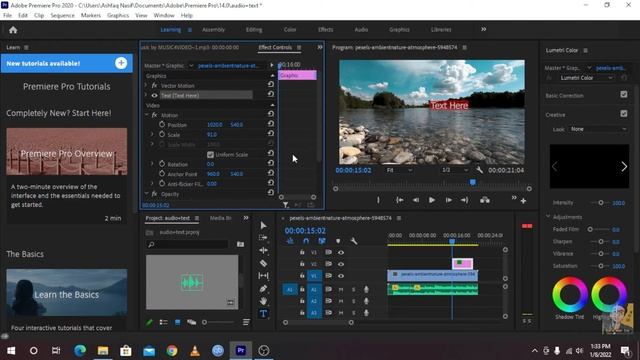Switch Project panel to list view

164,322
